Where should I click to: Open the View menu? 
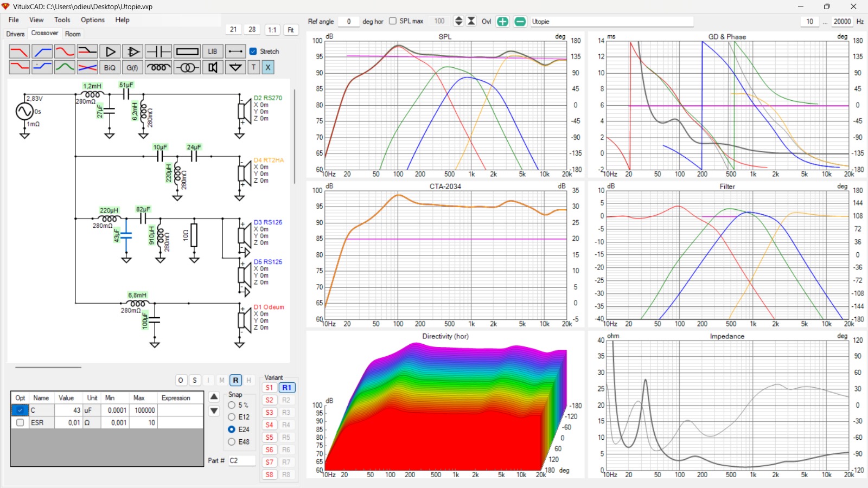tap(36, 20)
